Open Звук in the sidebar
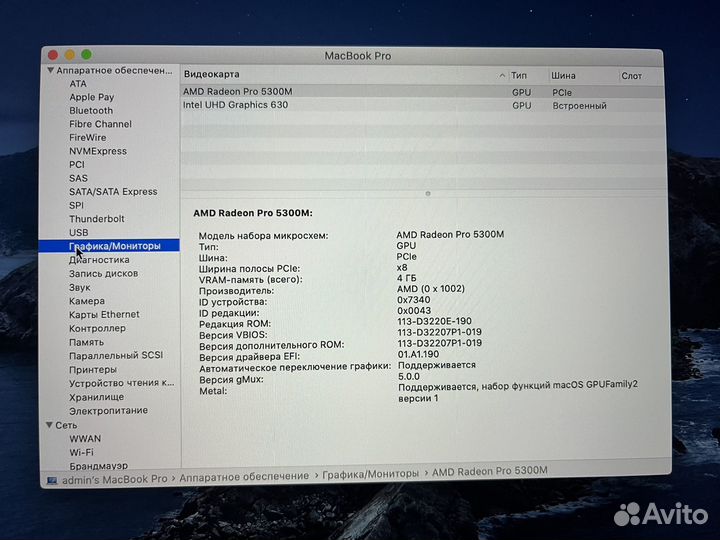Viewport: 720px width, 540px height. tap(79, 287)
